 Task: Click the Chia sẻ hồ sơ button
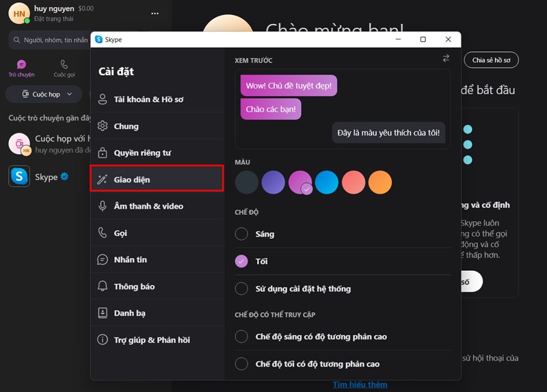pos(491,60)
